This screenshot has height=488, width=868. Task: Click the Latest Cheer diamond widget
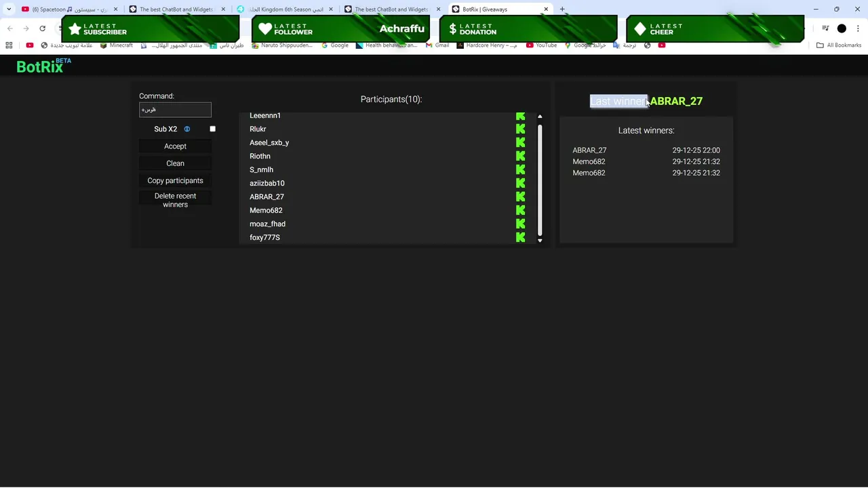(x=715, y=28)
